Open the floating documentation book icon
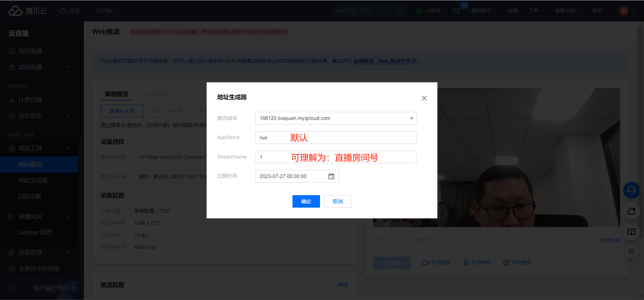 (632, 232)
